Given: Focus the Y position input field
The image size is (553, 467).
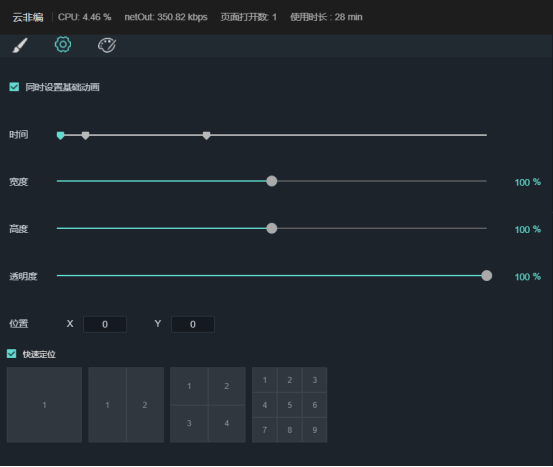Looking at the screenshot, I should coord(193,324).
